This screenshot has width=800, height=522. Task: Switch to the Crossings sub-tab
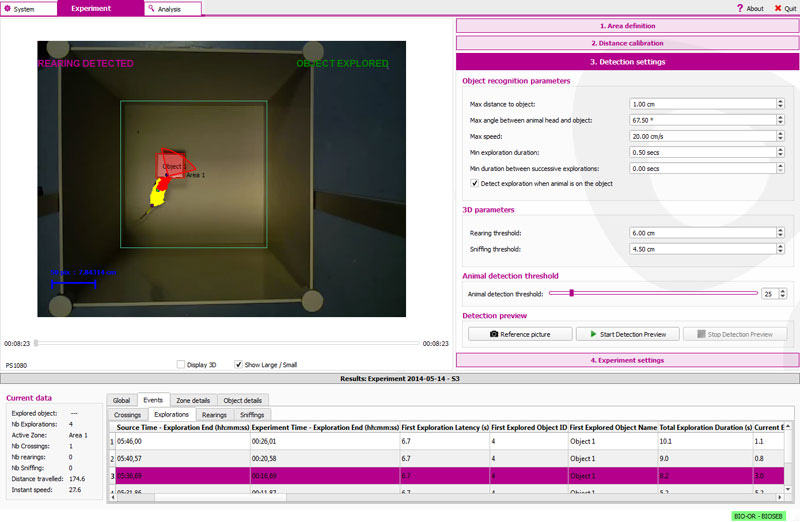pos(128,415)
